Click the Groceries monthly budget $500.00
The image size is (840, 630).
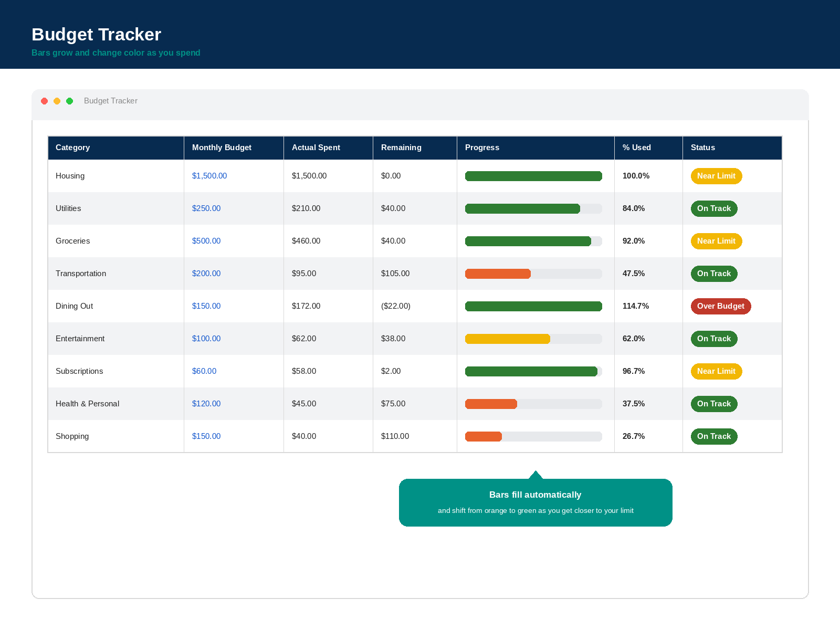[206, 241]
